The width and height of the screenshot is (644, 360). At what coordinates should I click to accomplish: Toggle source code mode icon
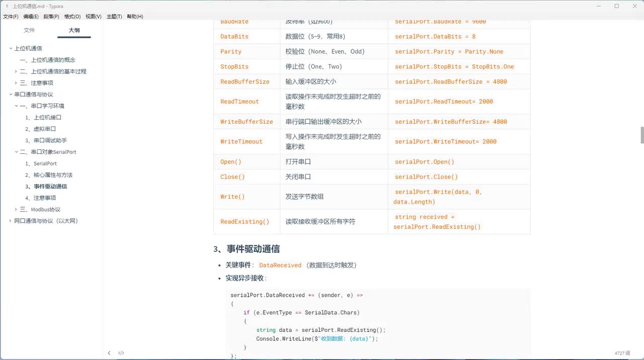pyautogui.click(x=121, y=353)
